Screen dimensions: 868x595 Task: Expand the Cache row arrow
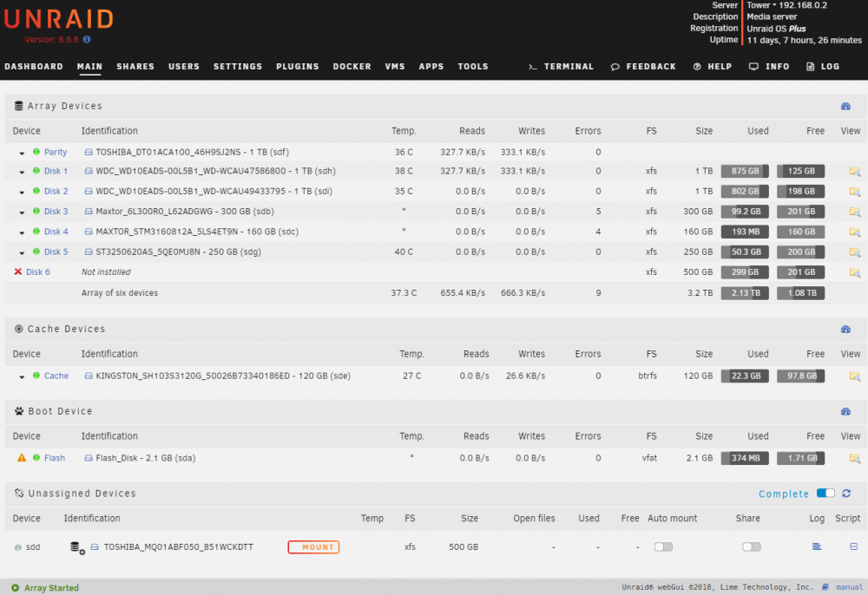(22, 377)
